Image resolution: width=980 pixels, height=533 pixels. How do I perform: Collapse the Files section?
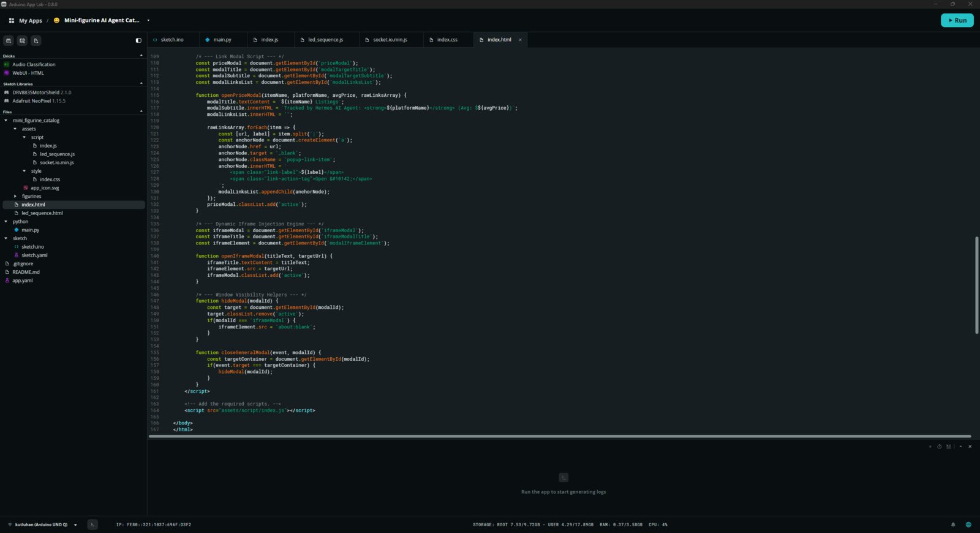pyautogui.click(x=141, y=112)
